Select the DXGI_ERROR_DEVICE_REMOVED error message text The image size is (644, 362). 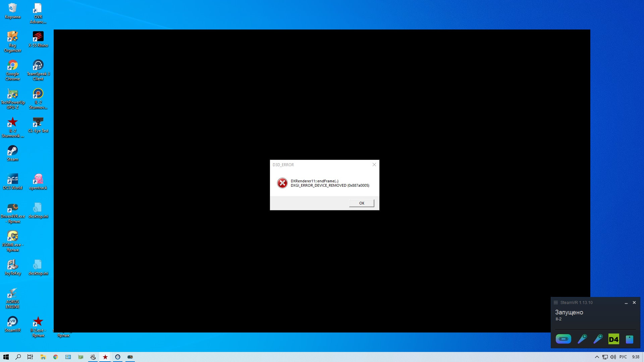coord(330,185)
